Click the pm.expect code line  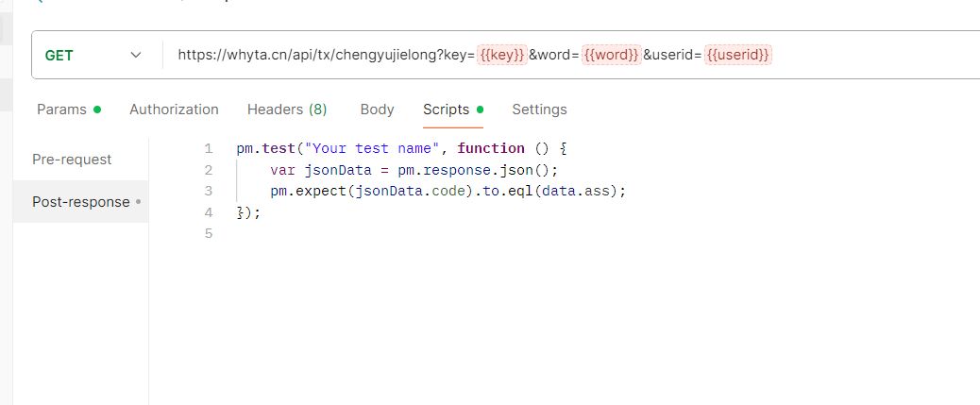[x=448, y=192]
